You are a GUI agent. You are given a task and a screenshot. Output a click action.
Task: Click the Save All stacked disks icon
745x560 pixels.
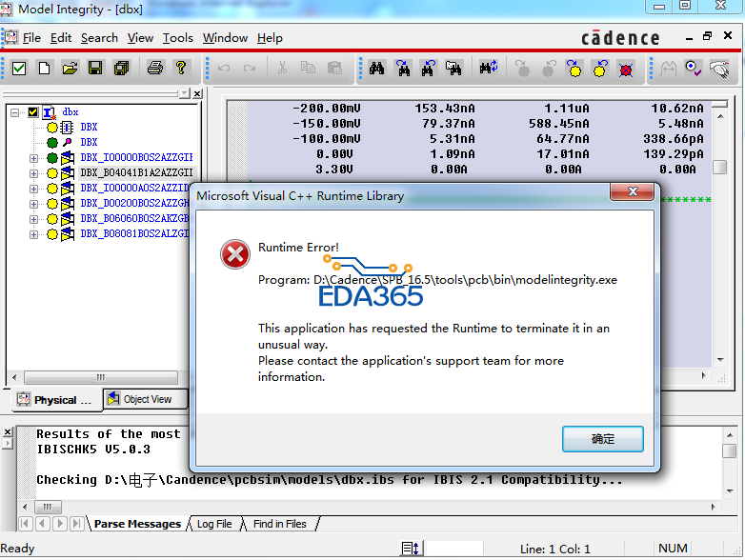click(x=122, y=69)
